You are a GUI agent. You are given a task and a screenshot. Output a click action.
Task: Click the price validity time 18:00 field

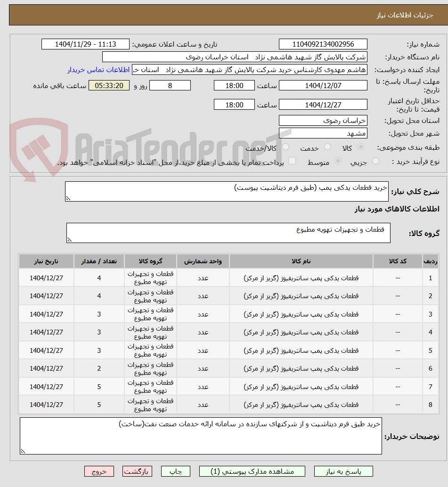pyautogui.click(x=234, y=105)
